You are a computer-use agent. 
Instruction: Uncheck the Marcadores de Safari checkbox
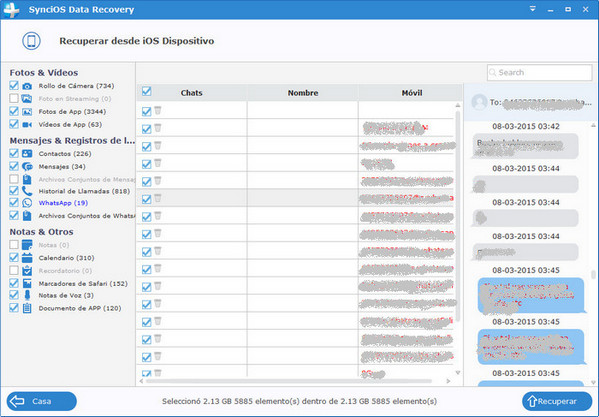point(14,283)
